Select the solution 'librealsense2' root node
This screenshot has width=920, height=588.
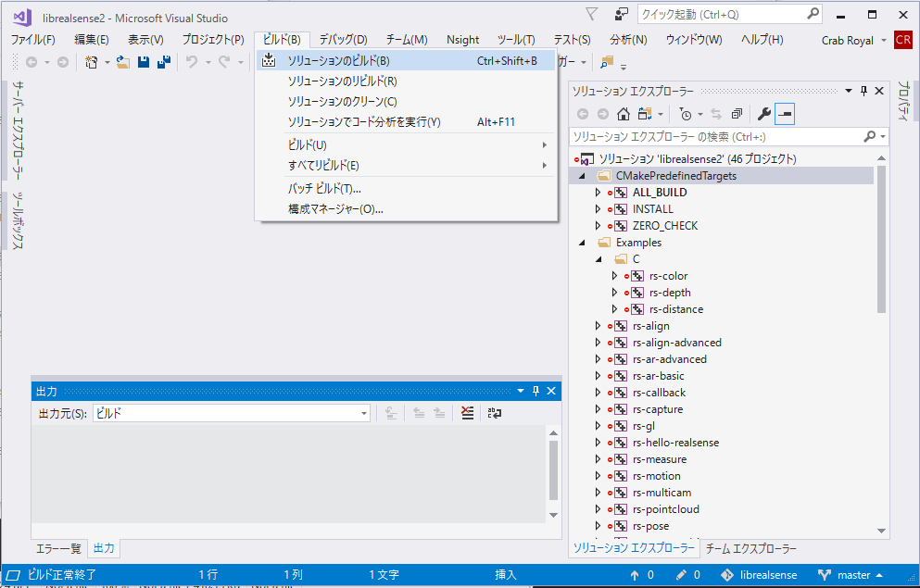tap(697, 159)
